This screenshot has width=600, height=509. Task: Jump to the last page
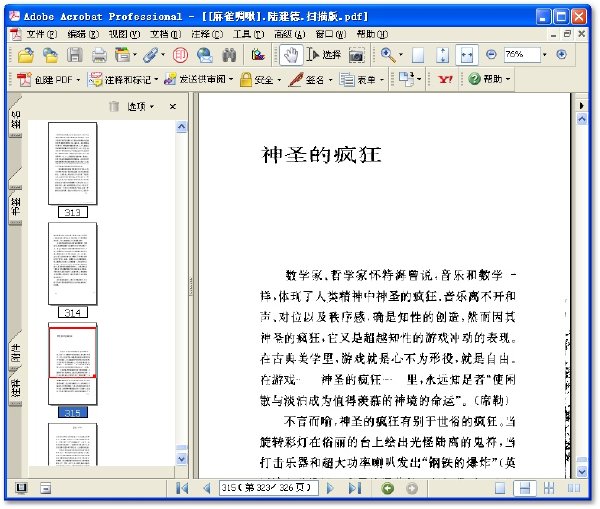pos(355,488)
